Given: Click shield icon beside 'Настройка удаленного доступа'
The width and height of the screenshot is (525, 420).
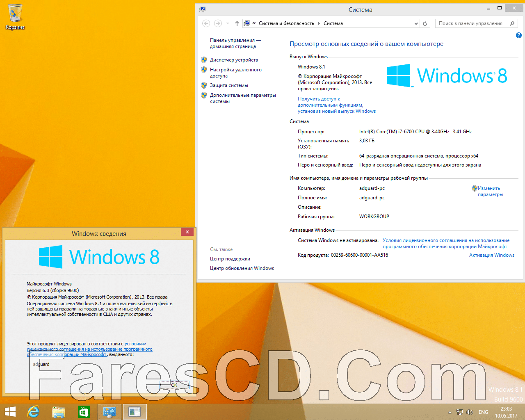Looking at the screenshot, I should (x=204, y=70).
